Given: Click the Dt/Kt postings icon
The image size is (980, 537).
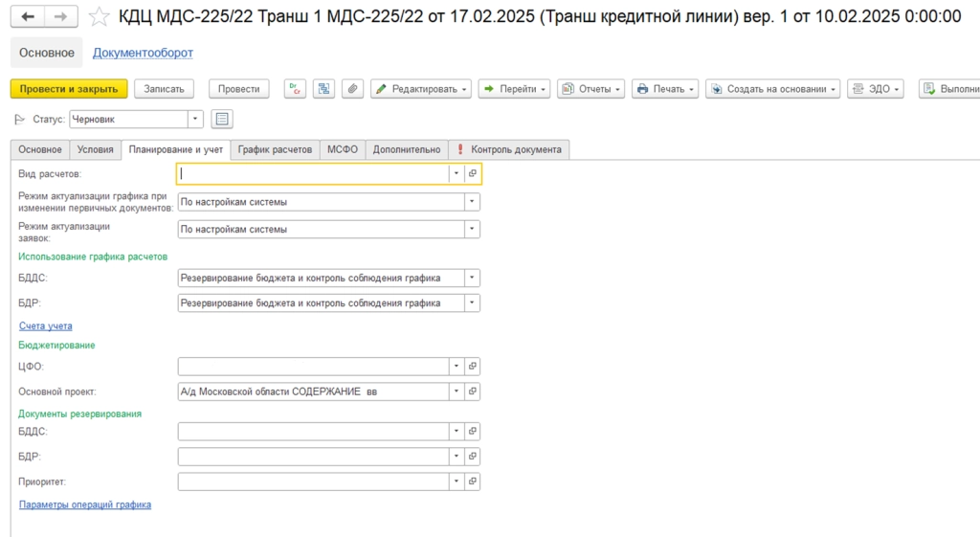Looking at the screenshot, I should tap(295, 89).
